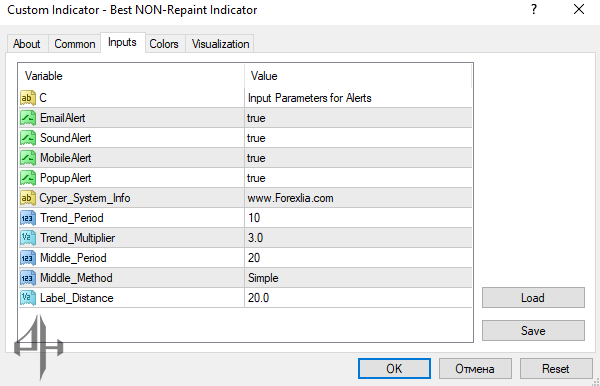
Task: Click the Reset button
Action: [556, 369]
